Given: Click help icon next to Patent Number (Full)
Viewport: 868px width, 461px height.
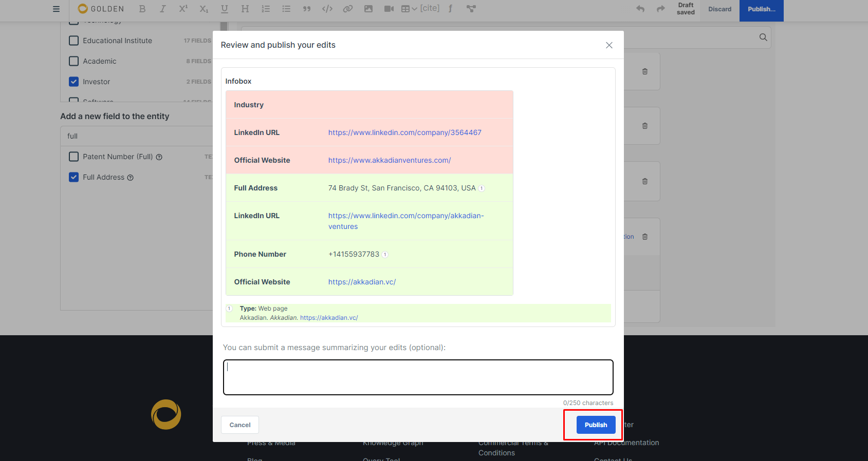Looking at the screenshot, I should (159, 157).
